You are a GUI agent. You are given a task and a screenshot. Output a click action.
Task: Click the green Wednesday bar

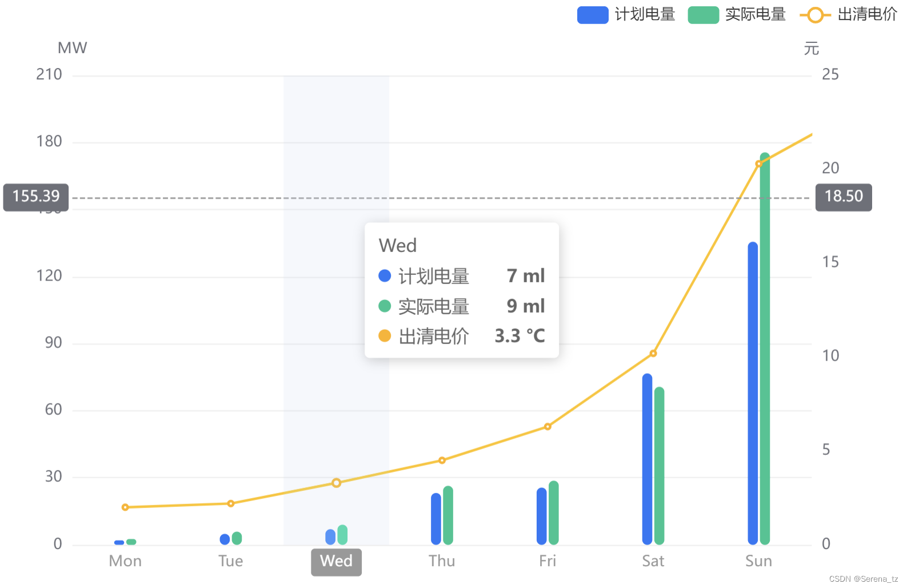[342, 534]
